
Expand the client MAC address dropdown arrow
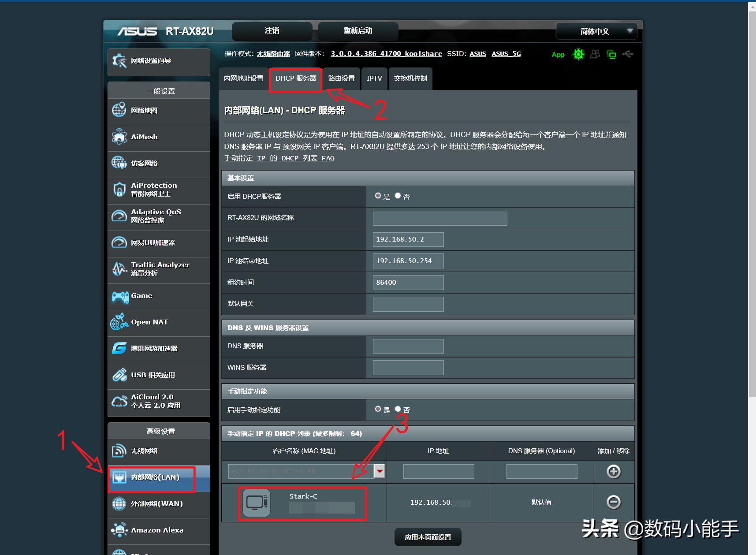click(379, 471)
